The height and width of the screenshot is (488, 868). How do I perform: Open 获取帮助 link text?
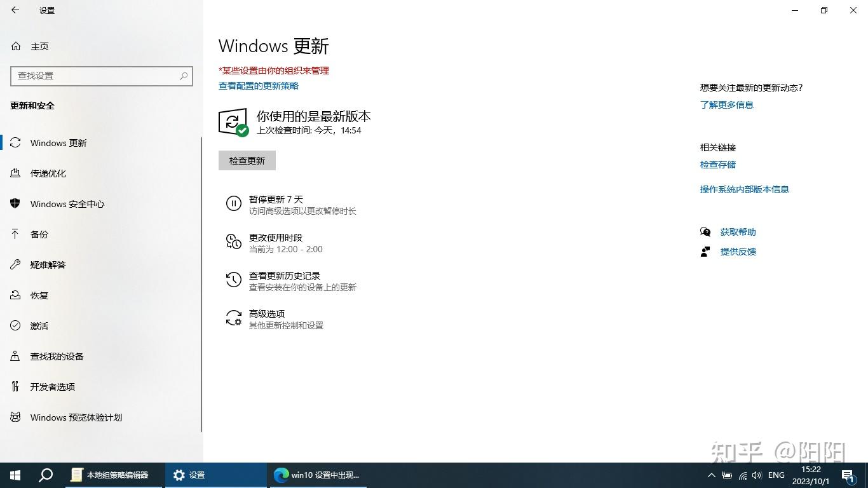coord(738,232)
